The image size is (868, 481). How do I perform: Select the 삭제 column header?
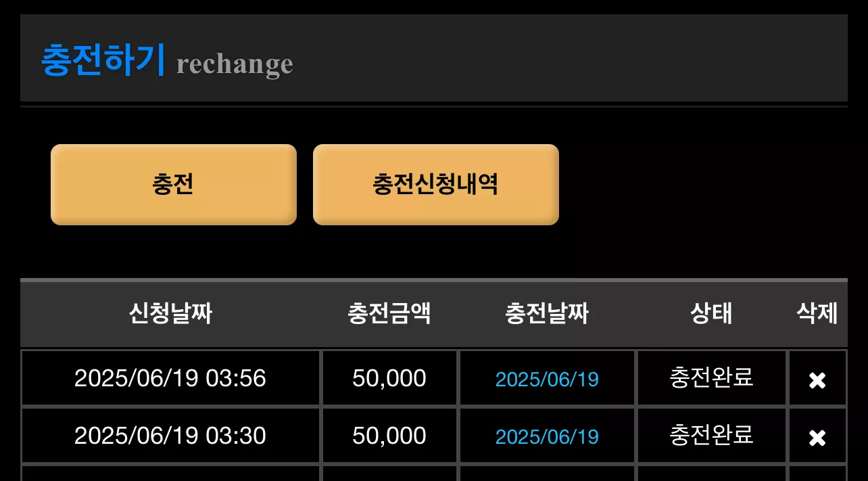817,314
